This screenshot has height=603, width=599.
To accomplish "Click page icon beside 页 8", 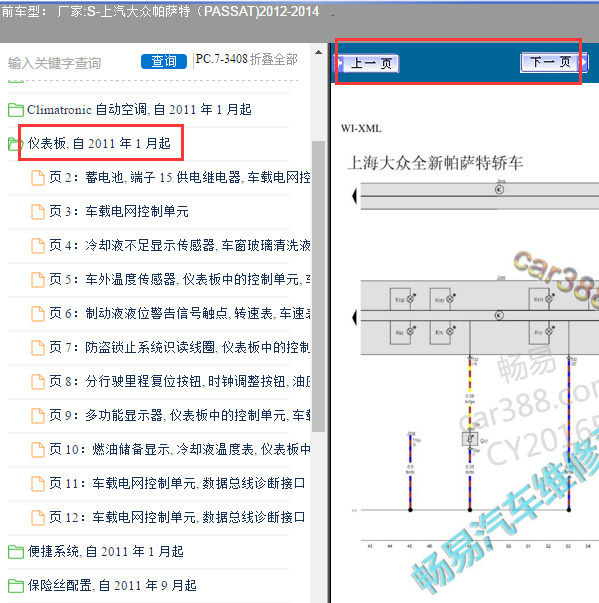I will [38, 381].
